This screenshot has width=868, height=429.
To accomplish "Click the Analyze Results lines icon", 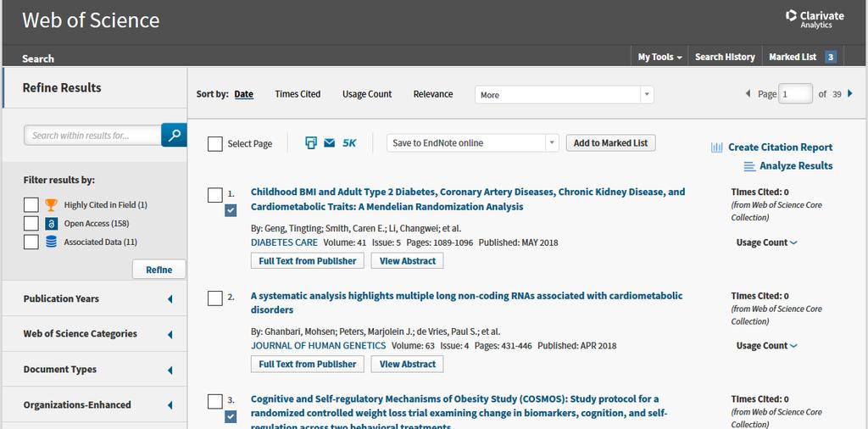I will tap(749, 166).
